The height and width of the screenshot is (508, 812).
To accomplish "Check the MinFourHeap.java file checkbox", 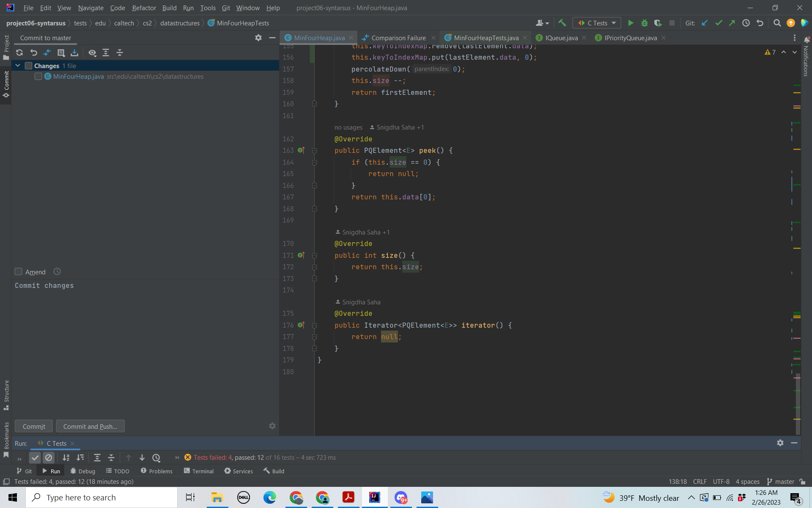I will [x=38, y=76].
